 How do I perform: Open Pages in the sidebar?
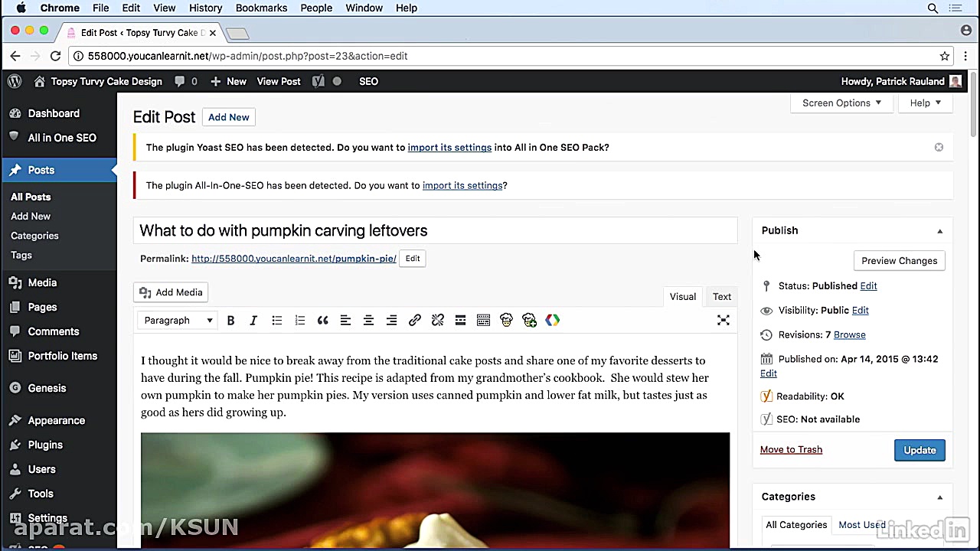click(x=42, y=307)
